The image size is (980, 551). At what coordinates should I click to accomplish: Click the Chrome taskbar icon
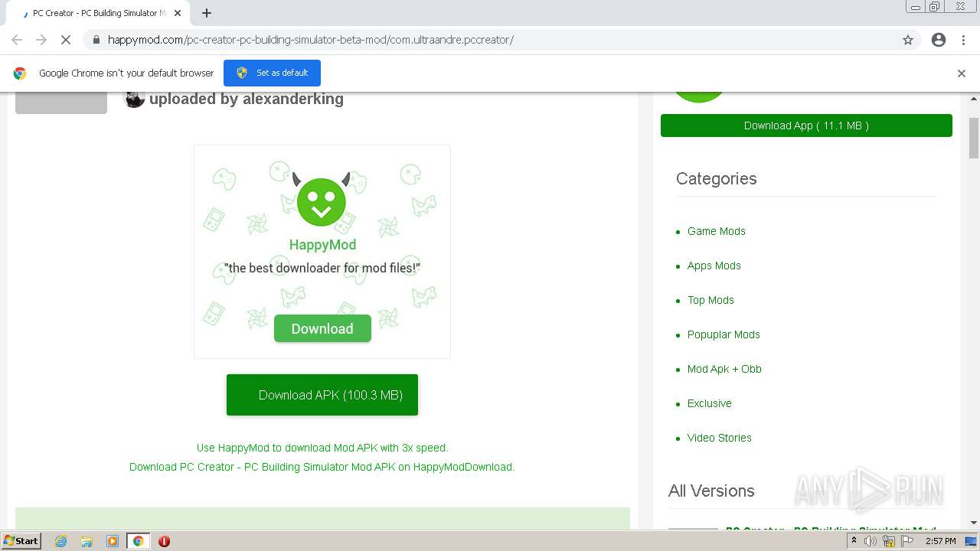[138, 541]
